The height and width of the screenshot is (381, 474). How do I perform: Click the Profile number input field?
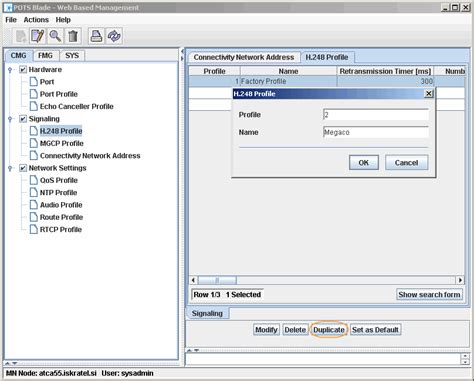point(376,115)
